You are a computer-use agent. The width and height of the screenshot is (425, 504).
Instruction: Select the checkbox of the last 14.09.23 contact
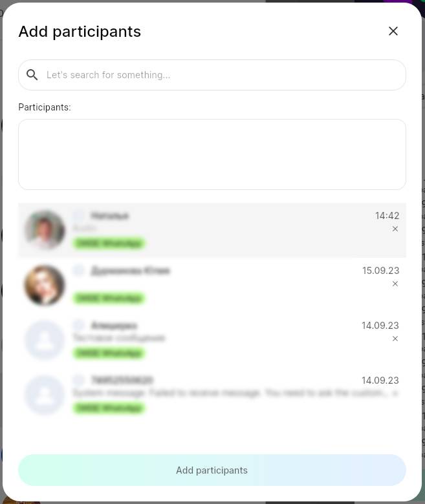coord(78,380)
